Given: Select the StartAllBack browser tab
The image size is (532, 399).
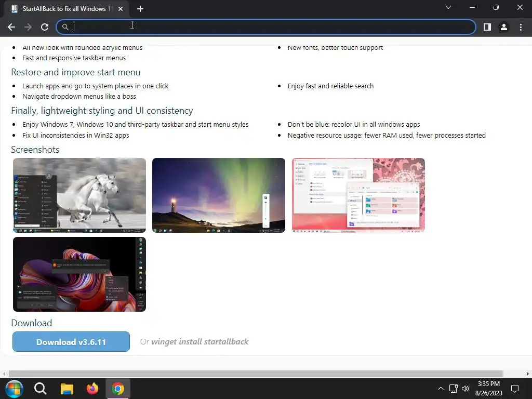Looking at the screenshot, I should tap(66, 9).
